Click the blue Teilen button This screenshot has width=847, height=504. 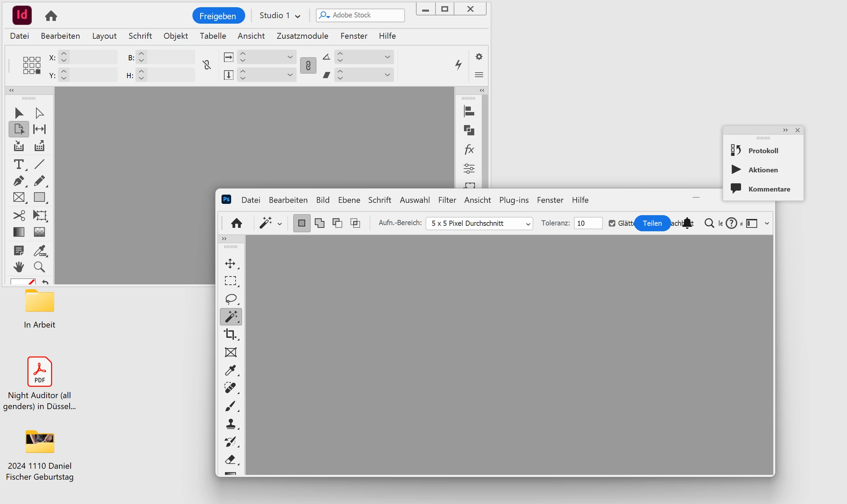click(x=652, y=223)
